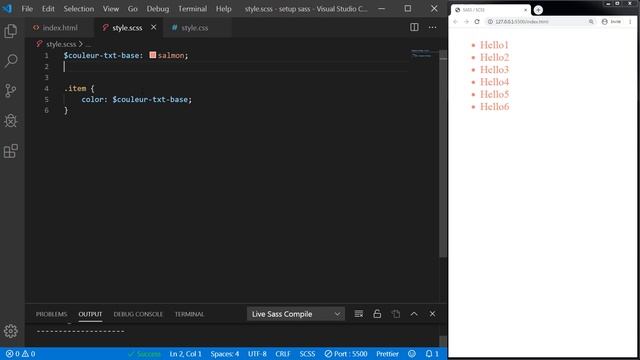Open the Explorer view in activity bar
640x360 pixels.
[11, 31]
